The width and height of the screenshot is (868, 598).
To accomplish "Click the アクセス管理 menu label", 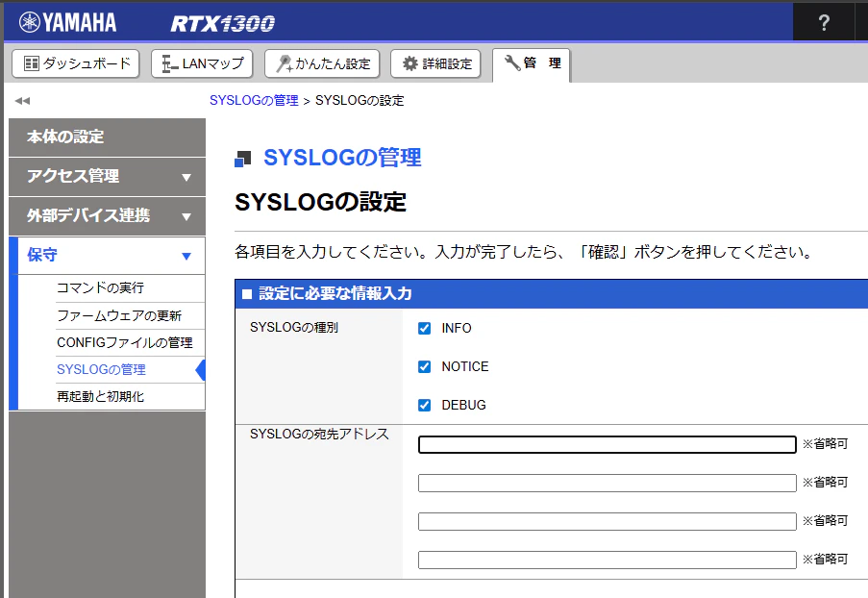I will [73, 176].
